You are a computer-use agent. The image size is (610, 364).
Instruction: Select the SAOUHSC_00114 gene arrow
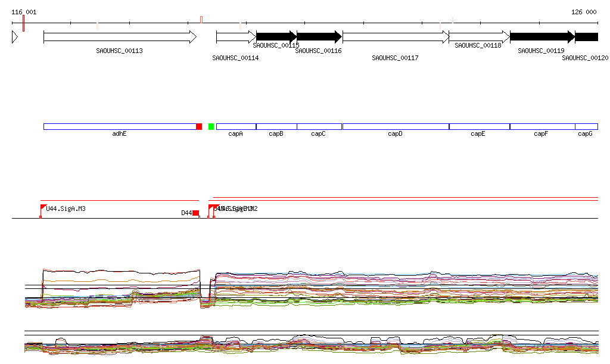[x=236, y=37]
